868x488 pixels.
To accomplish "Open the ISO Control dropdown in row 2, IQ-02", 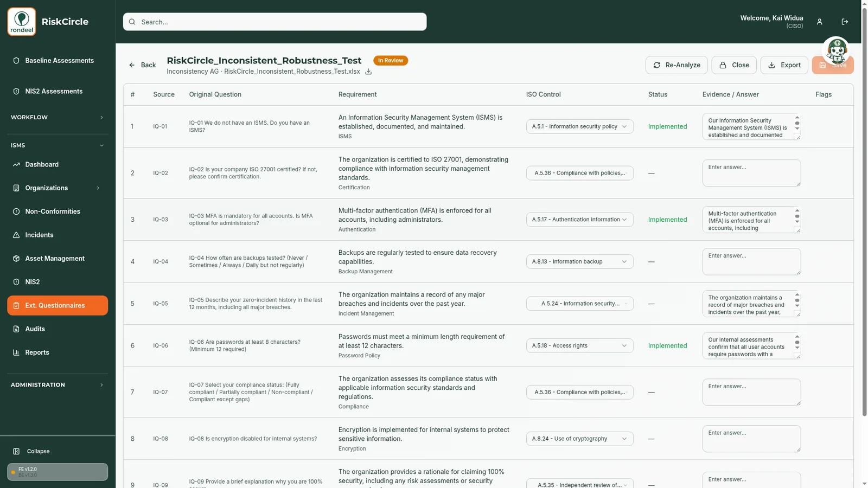I will [579, 173].
